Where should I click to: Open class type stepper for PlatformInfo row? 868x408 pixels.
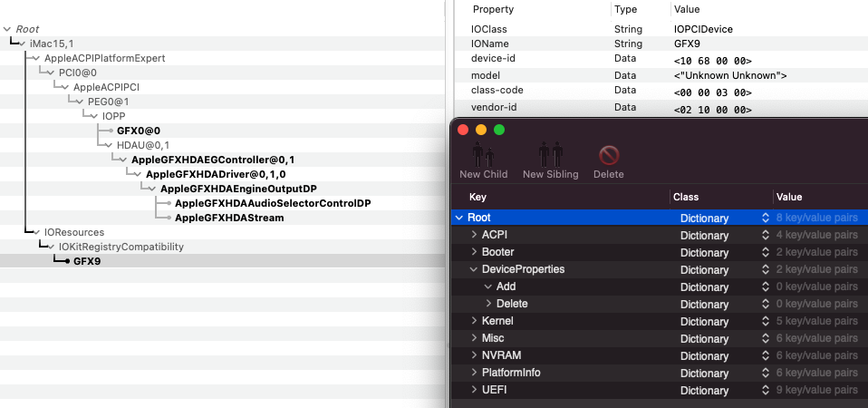click(766, 374)
